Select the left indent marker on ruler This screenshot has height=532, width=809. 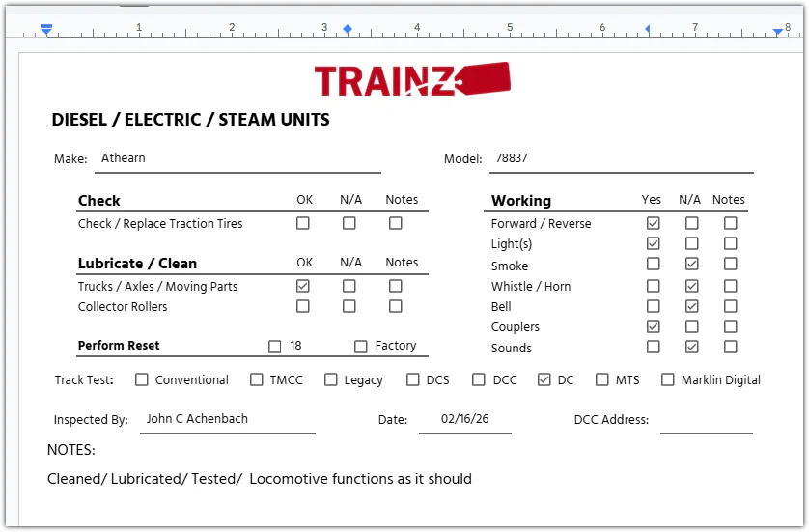tap(46, 29)
